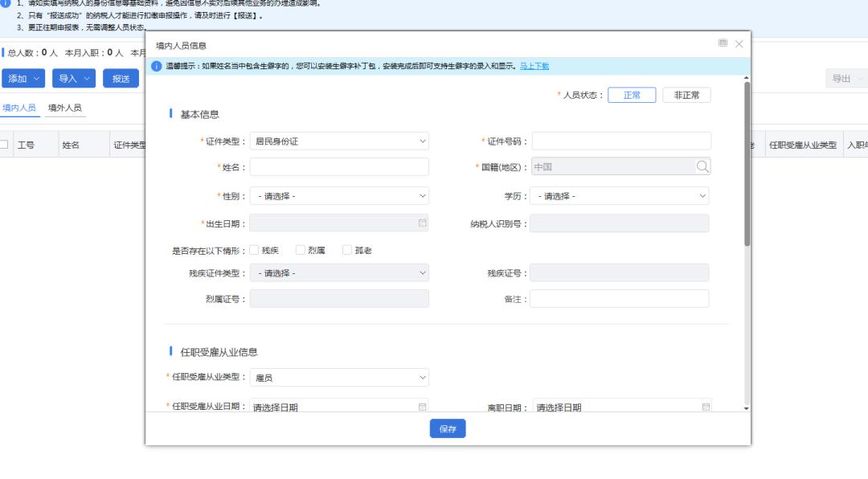Expand the 证件类型 dropdown
This screenshot has width=868, height=479.
[339, 141]
